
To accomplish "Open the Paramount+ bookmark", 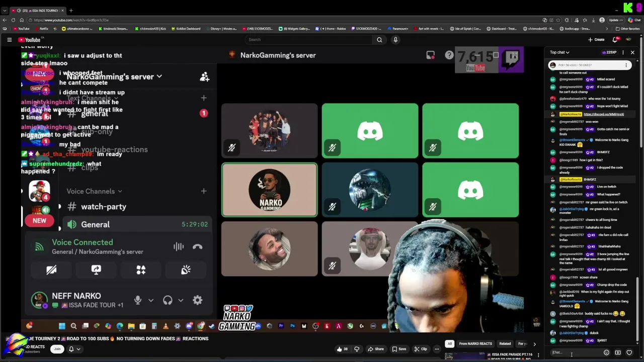I will coord(397,29).
